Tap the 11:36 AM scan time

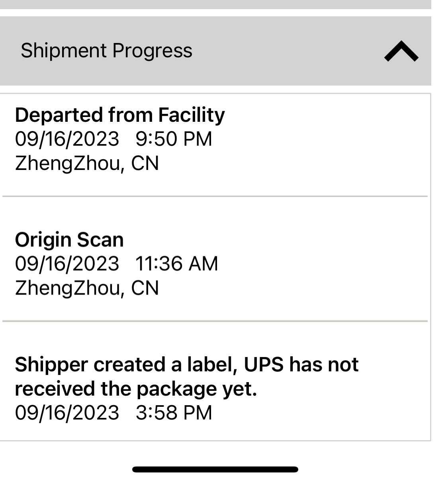point(177,263)
